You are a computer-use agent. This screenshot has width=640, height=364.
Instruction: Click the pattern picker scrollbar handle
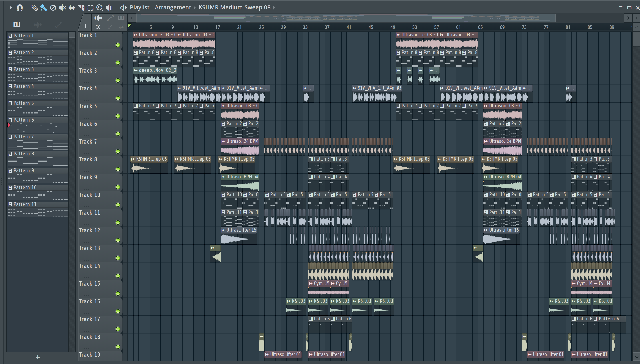(72, 35)
